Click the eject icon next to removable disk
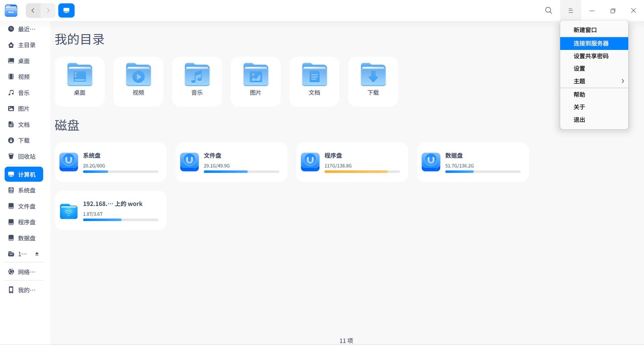 click(37, 254)
